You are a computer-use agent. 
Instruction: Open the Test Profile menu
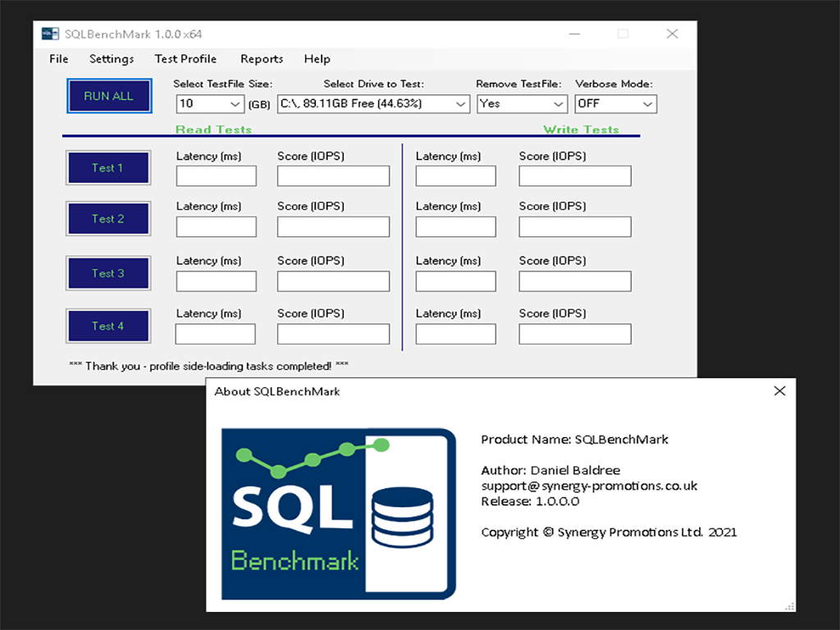(185, 59)
